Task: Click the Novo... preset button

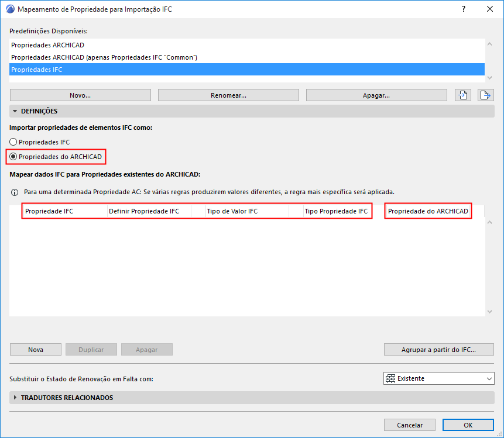Action: tap(80, 95)
